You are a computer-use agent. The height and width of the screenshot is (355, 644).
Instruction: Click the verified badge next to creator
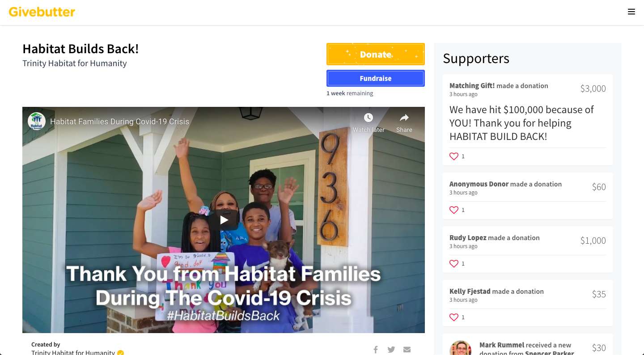120,353
